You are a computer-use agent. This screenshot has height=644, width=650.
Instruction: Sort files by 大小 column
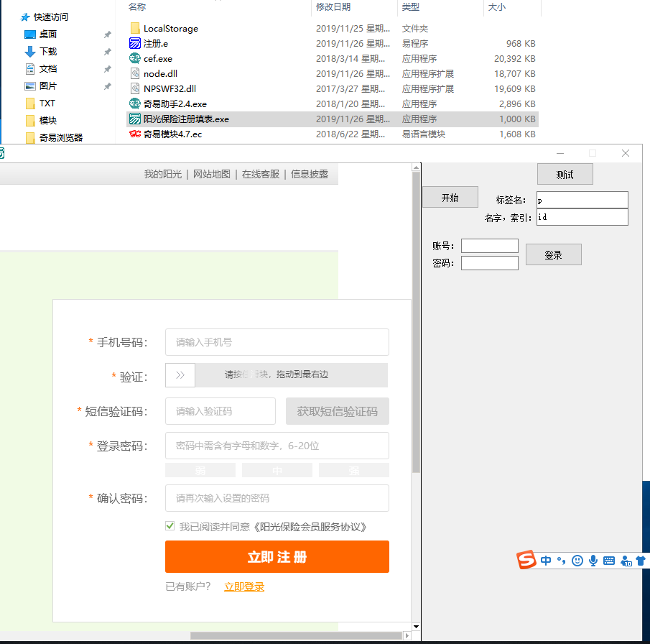coord(496,7)
